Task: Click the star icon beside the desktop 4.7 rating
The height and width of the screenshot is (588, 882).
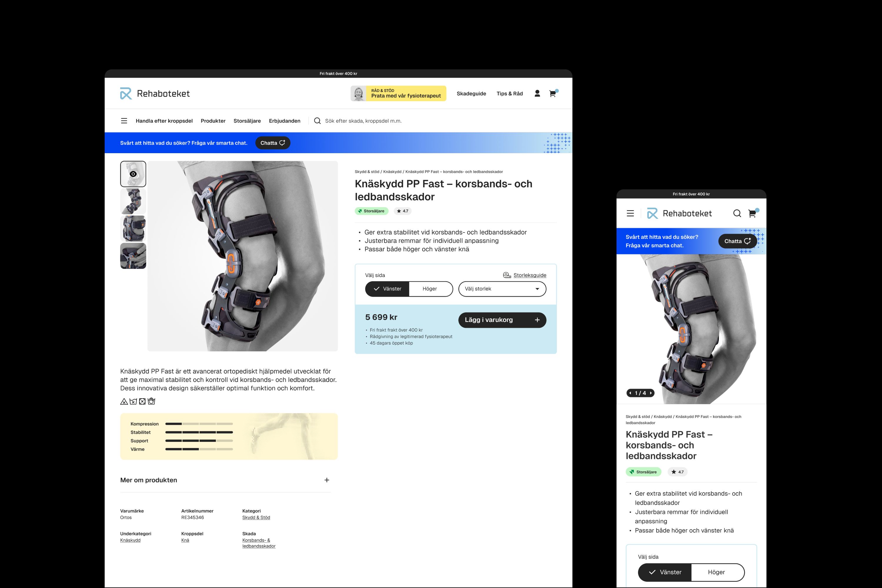Action: tap(399, 211)
